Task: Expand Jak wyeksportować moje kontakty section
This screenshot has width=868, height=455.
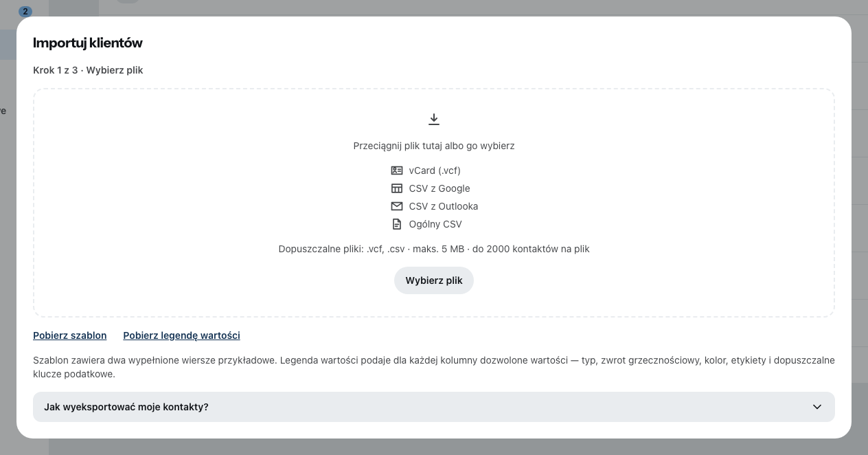Action: coord(434,407)
